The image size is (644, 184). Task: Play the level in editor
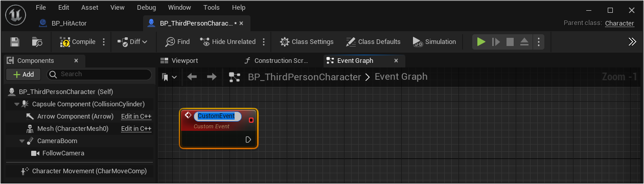tap(481, 42)
